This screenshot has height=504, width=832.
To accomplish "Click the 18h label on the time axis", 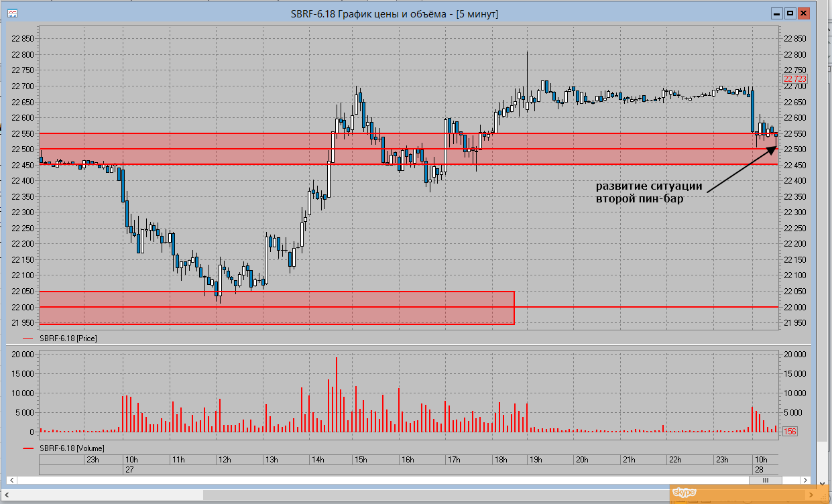I will [500, 459].
